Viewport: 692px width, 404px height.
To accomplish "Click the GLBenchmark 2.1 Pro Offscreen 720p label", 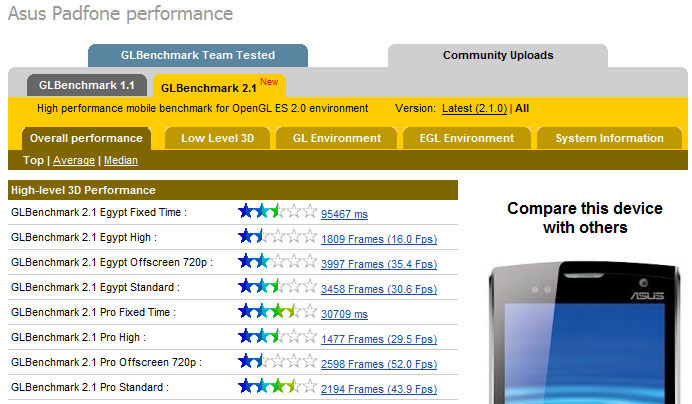I will [x=106, y=362].
